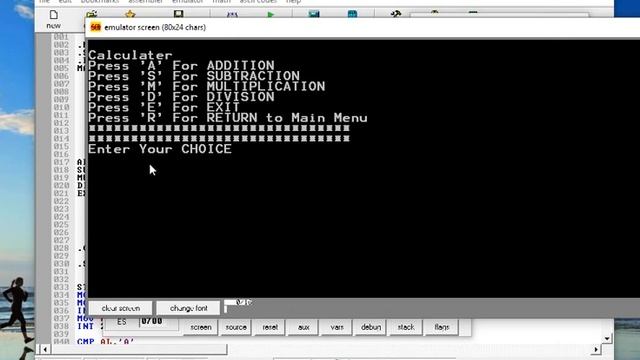Open the emulator menu
The height and width of the screenshot is (360, 640).
pyautogui.click(x=188, y=2)
